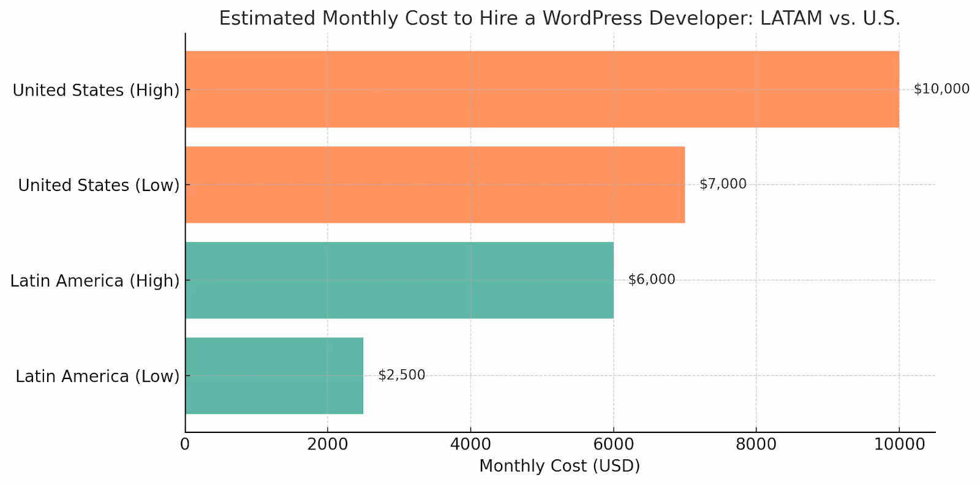Click the 2000 tick label on x-axis

pyautogui.click(x=328, y=444)
